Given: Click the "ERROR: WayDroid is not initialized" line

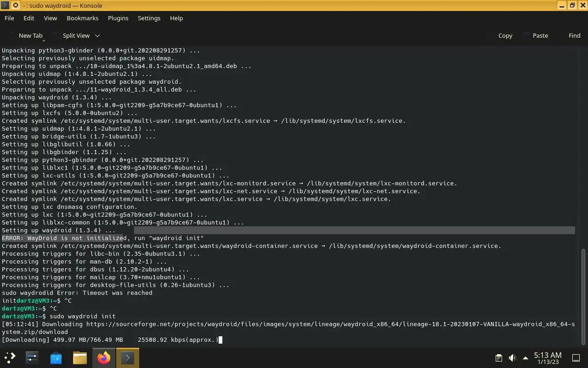Looking at the screenshot, I should 102,238.
